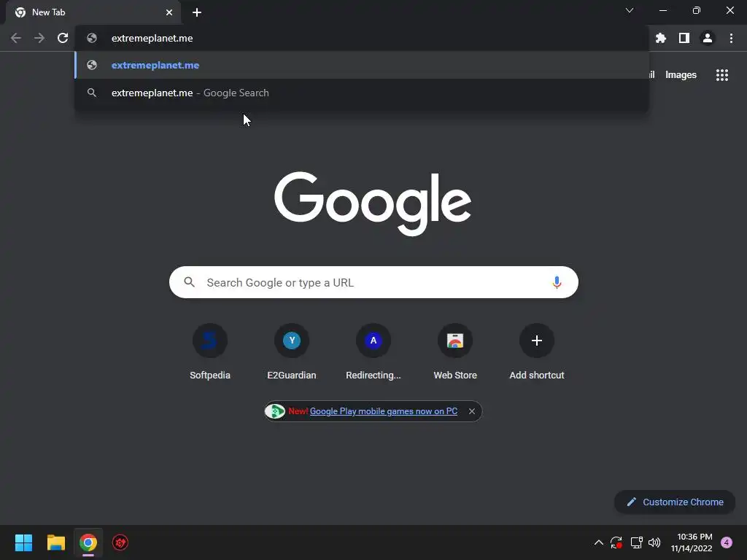
Task: Open the Google apps grid
Action: point(721,75)
